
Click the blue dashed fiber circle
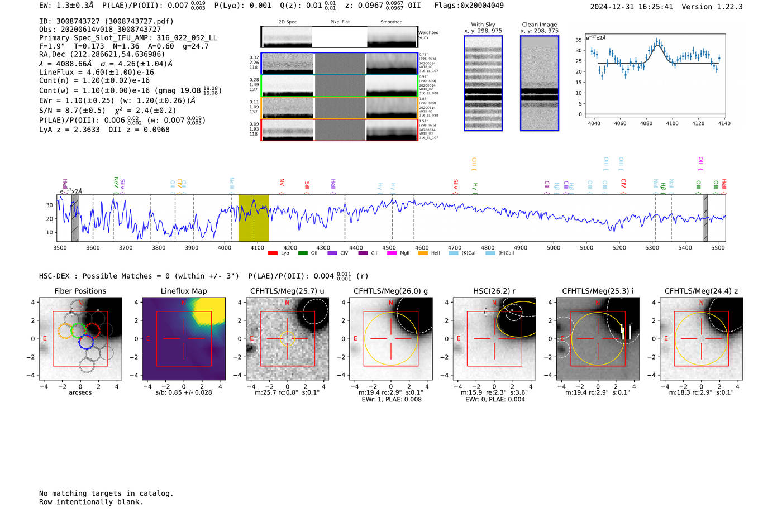tap(86, 342)
